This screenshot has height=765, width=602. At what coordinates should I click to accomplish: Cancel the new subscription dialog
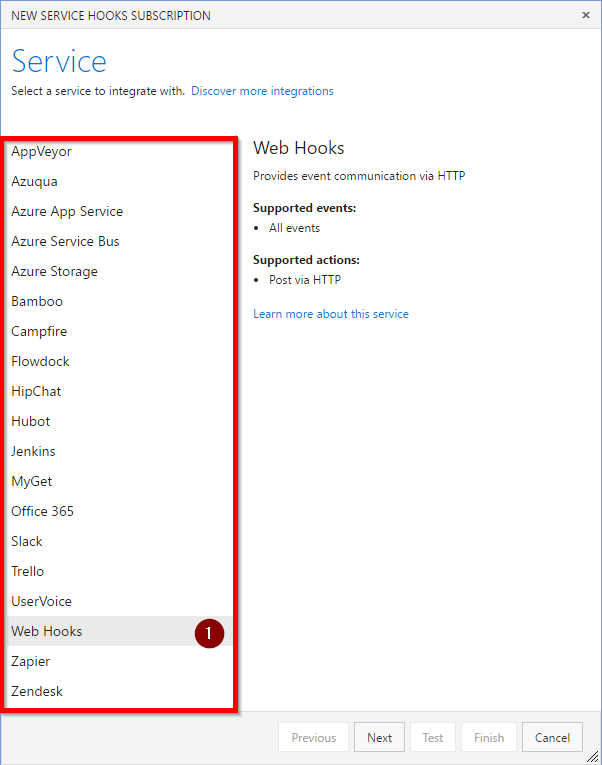[552, 737]
